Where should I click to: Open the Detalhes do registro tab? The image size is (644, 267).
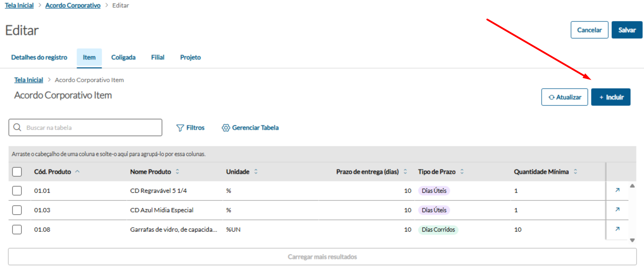click(x=39, y=57)
